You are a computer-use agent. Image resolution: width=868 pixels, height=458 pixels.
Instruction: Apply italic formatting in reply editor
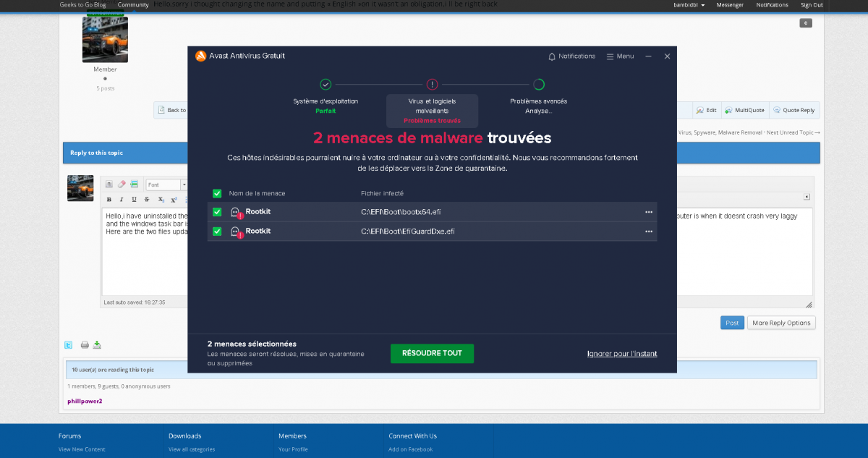[122, 200]
